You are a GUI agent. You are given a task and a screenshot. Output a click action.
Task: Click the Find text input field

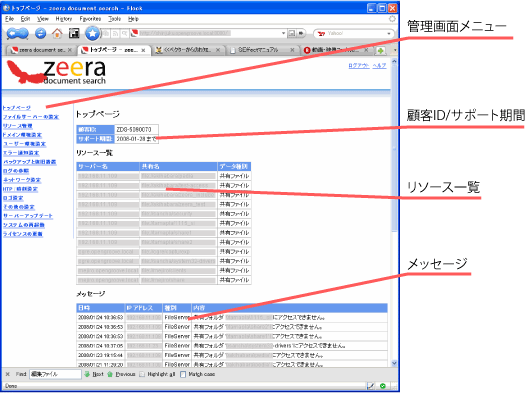pyautogui.click(x=55, y=374)
